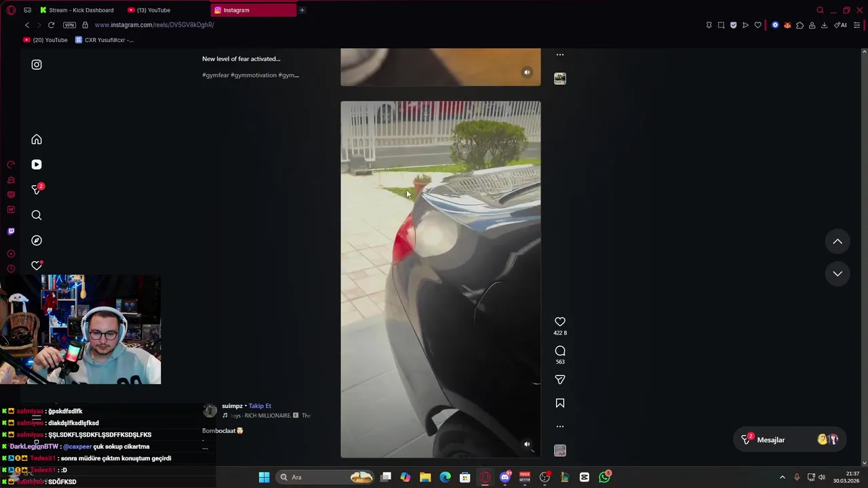Open browser snapshot tool icon
Viewport: 868px width, 488px height.
pyautogui.click(x=721, y=25)
